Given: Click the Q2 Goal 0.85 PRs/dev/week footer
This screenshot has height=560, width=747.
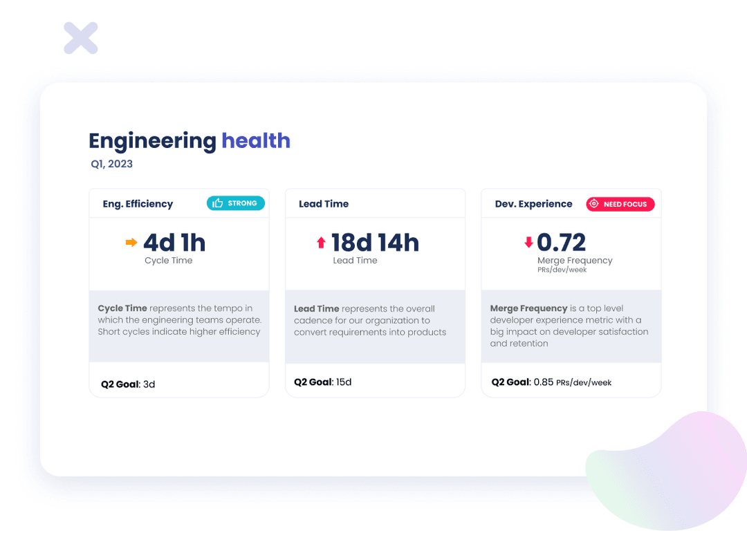Looking at the screenshot, I should 551,382.
